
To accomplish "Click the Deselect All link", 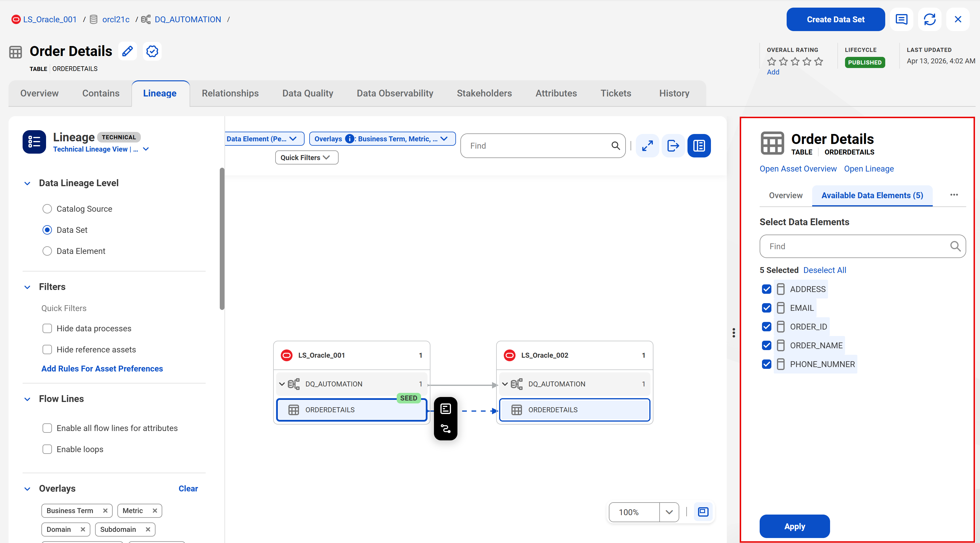I will pos(824,270).
